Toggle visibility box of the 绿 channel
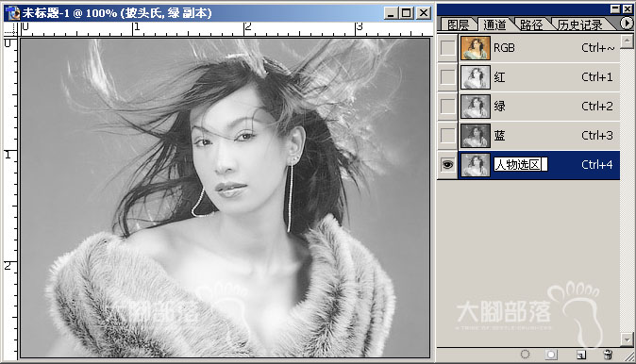The image size is (636, 364). 448,107
